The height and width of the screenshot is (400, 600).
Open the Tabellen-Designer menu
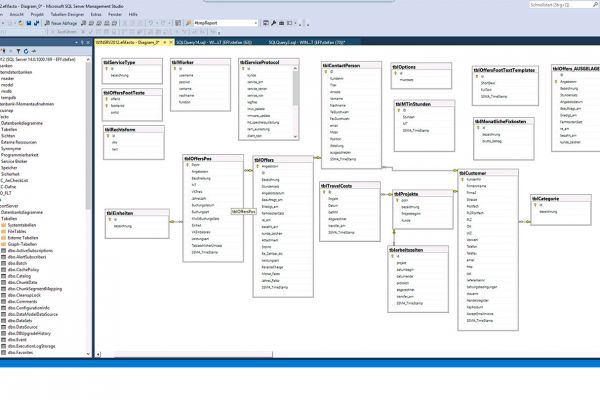[x=67, y=14]
